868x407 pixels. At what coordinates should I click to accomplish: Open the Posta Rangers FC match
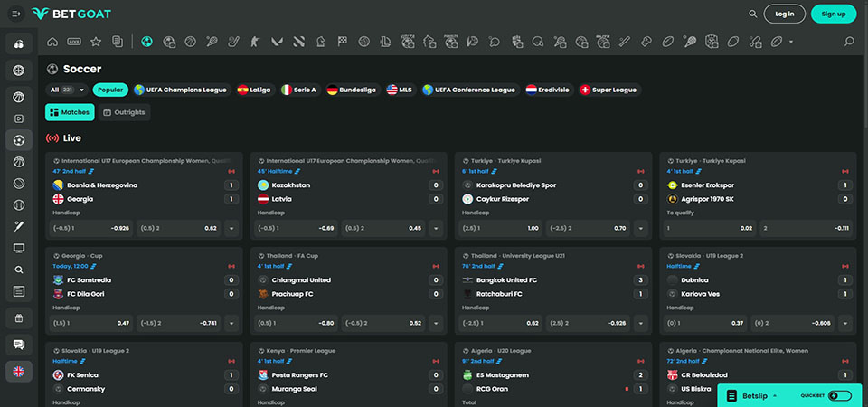point(300,374)
